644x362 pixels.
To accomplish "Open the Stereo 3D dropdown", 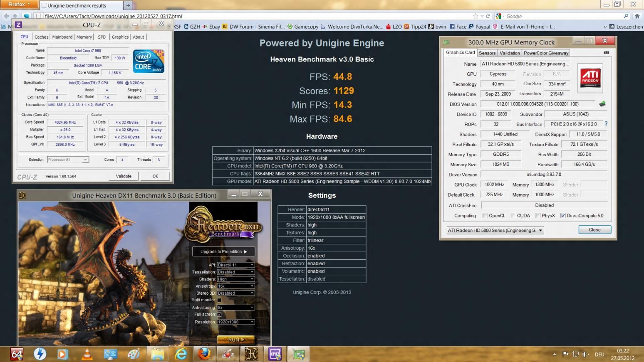I will pos(235,293).
